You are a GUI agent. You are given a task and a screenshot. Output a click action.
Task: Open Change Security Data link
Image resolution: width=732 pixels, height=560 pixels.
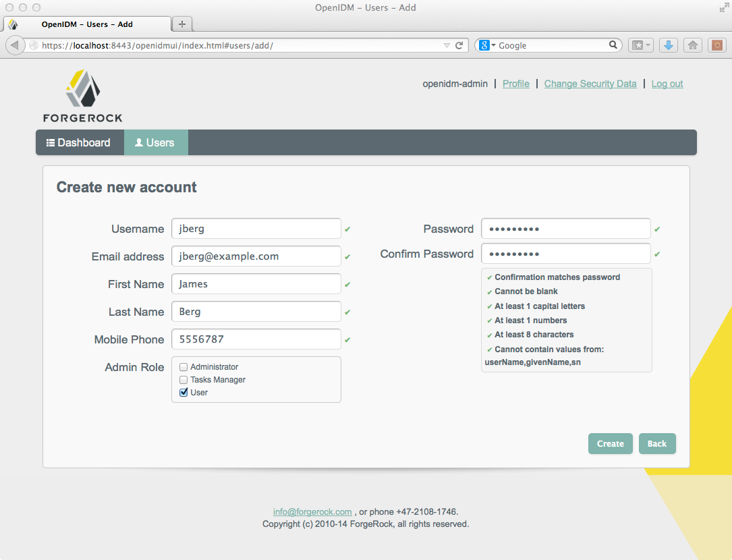coord(590,84)
